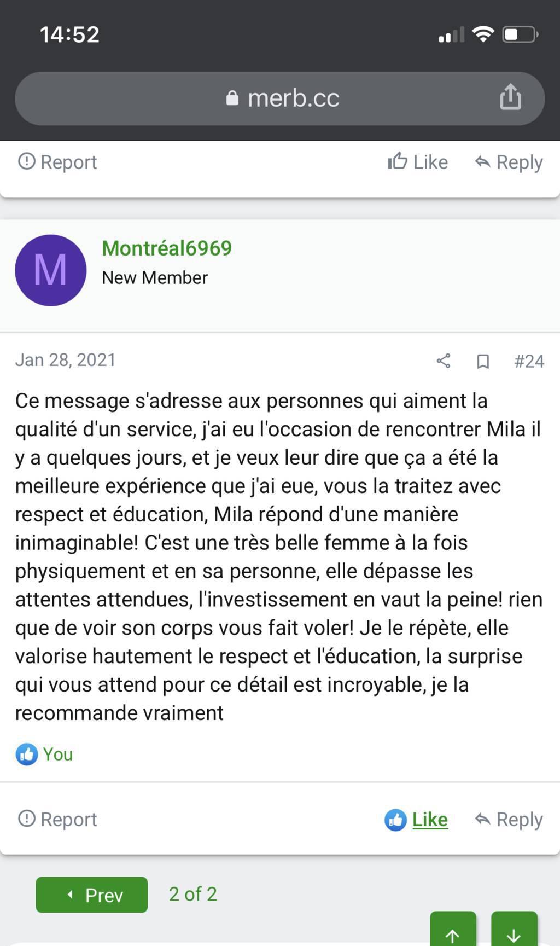Share post #24 via share icon
Image resolution: width=560 pixels, height=946 pixels.
444,361
